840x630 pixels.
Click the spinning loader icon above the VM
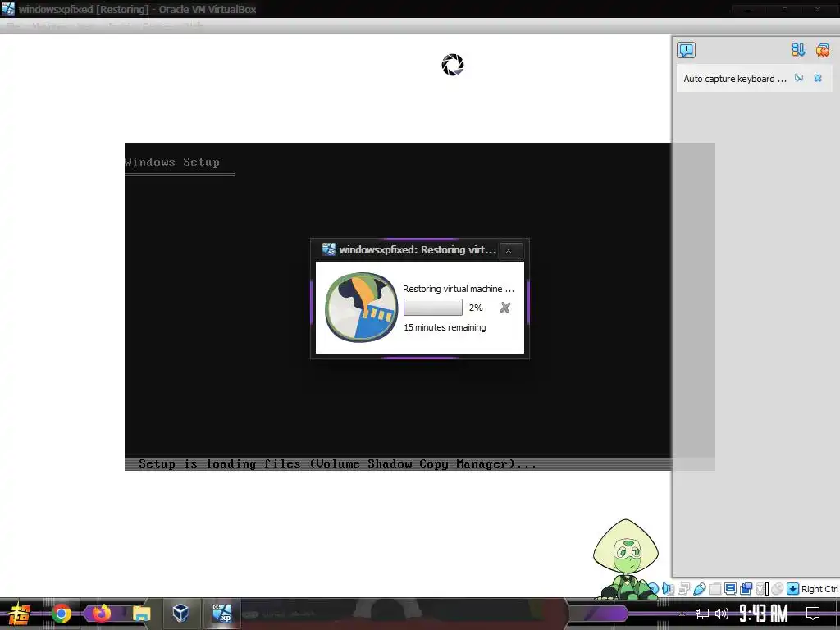pyautogui.click(x=453, y=65)
